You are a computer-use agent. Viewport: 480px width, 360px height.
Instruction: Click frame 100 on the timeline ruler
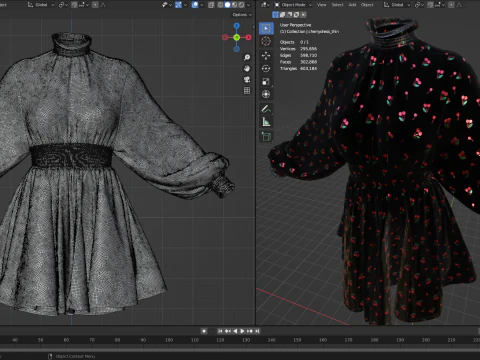pyautogui.click(x=169, y=340)
